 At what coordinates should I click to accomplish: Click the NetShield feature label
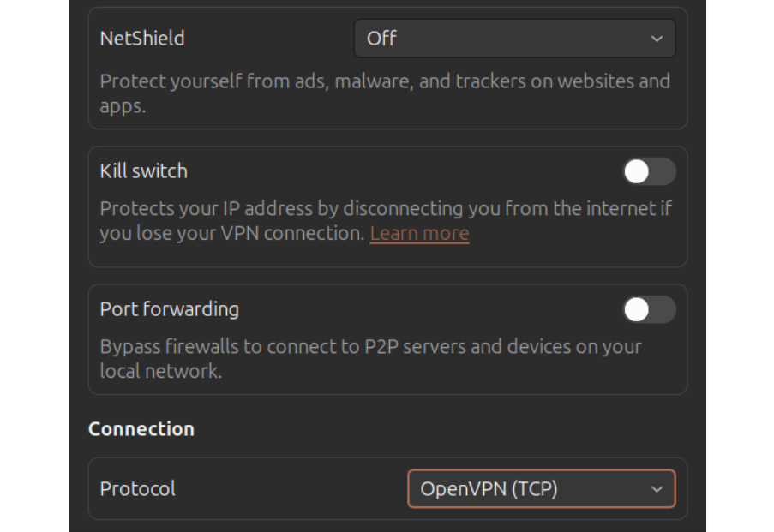point(141,39)
